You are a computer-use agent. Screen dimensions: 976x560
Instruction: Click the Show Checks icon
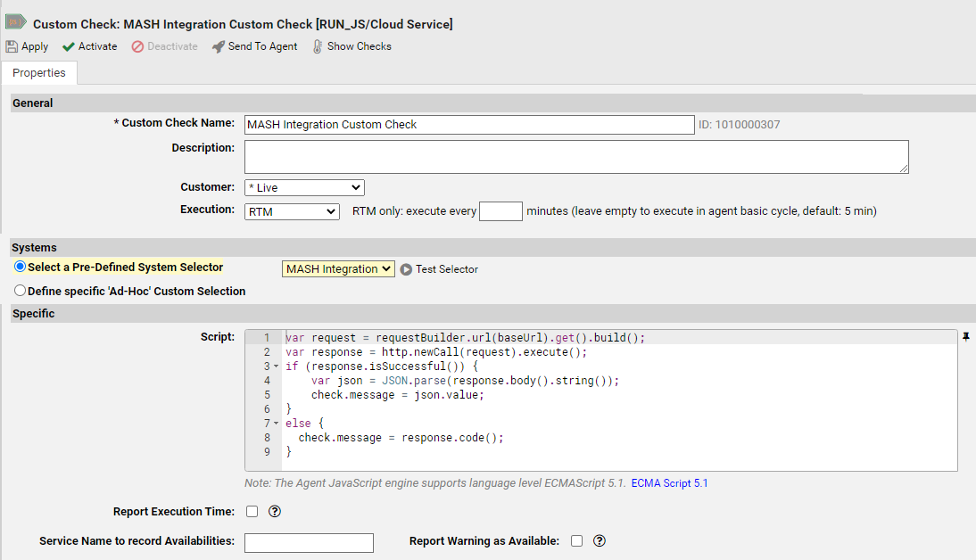click(317, 46)
